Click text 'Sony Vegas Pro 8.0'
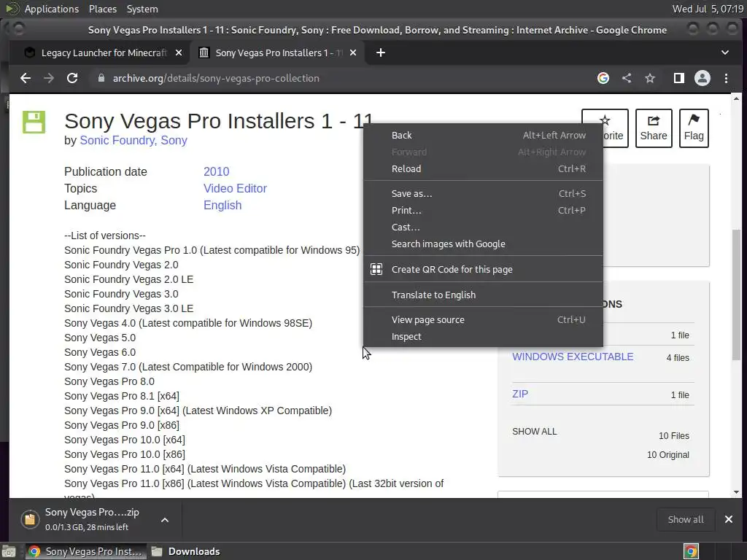 click(109, 381)
